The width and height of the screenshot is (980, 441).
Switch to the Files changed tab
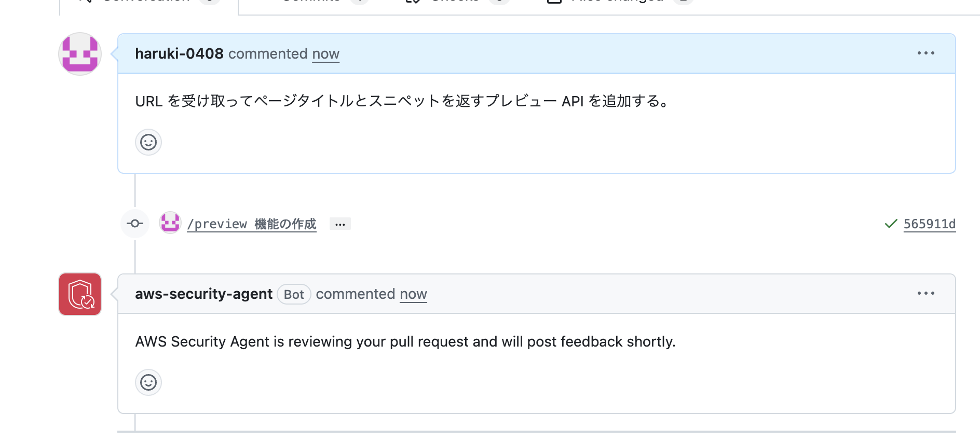(617, 1)
